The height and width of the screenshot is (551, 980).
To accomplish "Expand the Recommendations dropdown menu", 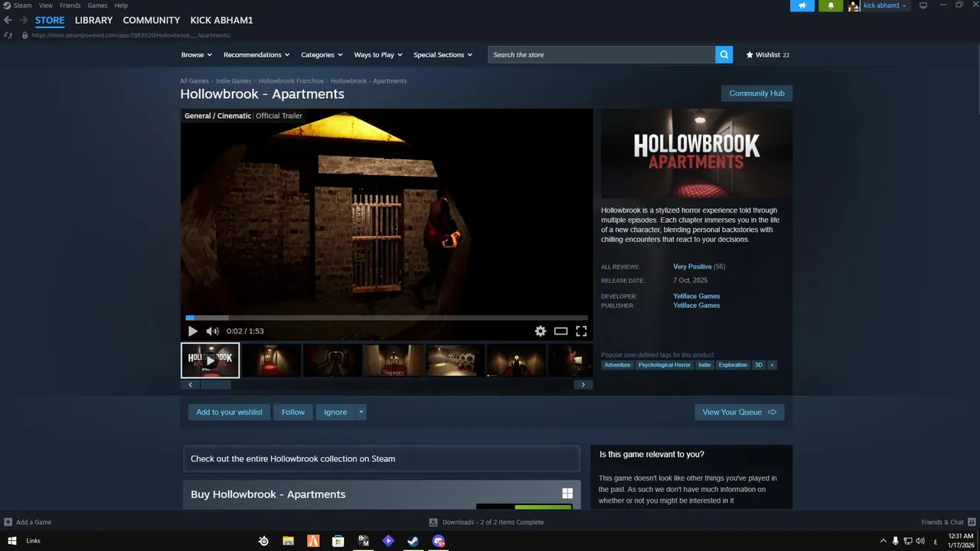I will click(x=256, y=54).
